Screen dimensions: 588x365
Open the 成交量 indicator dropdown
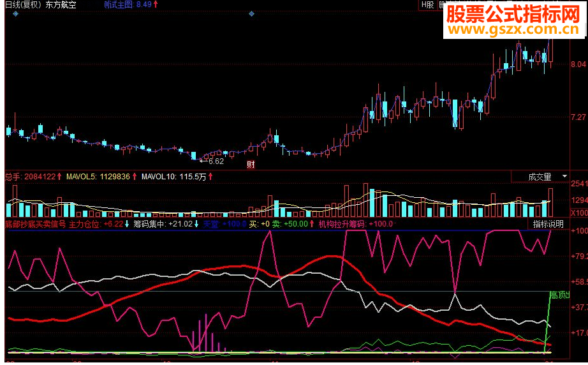(x=540, y=177)
